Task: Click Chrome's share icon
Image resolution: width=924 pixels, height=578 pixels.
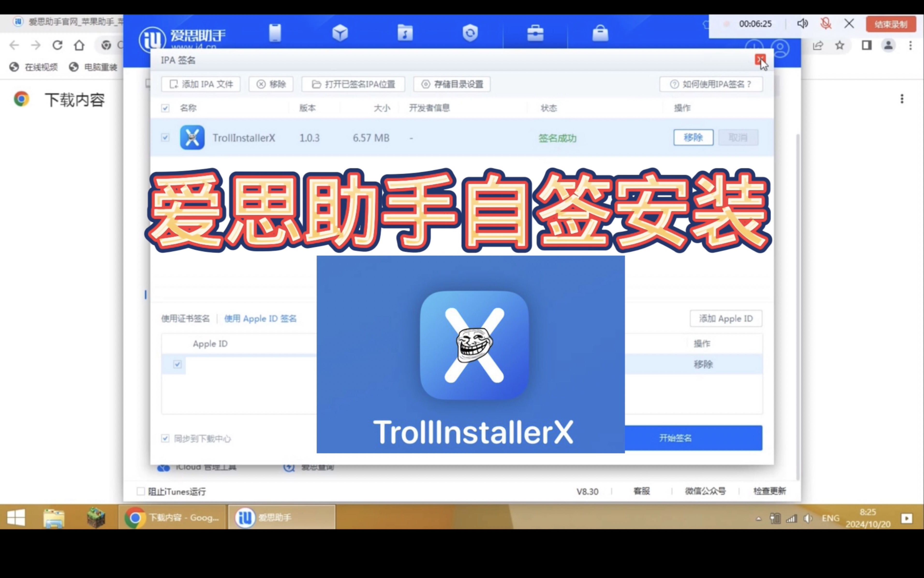Action: coord(818,45)
